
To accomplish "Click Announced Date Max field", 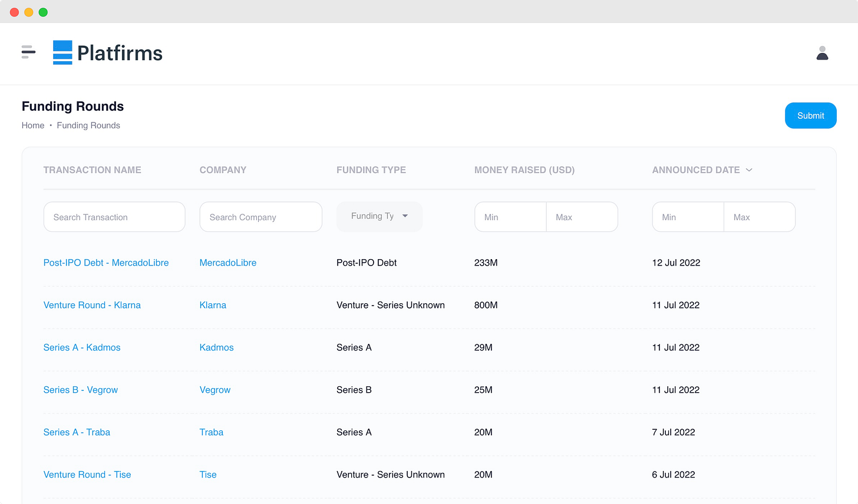I will tap(760, 217).
